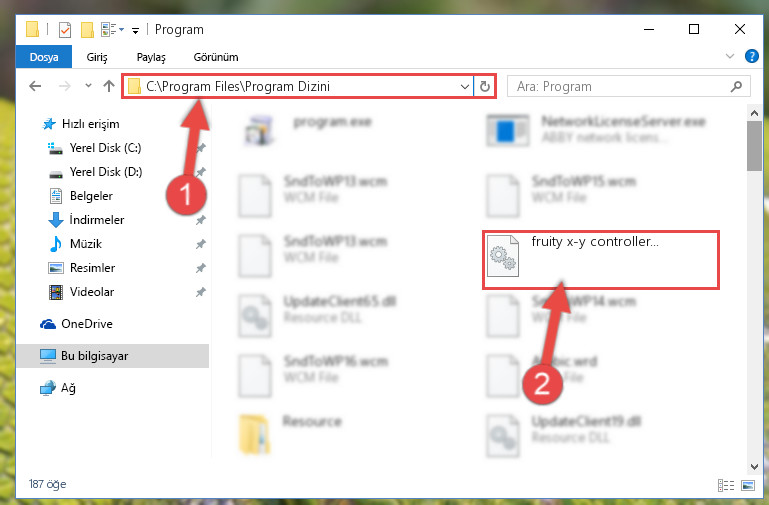Switch to the Görünüm tab
Viewport: 769px width, 505px height.
coord(216,57)
